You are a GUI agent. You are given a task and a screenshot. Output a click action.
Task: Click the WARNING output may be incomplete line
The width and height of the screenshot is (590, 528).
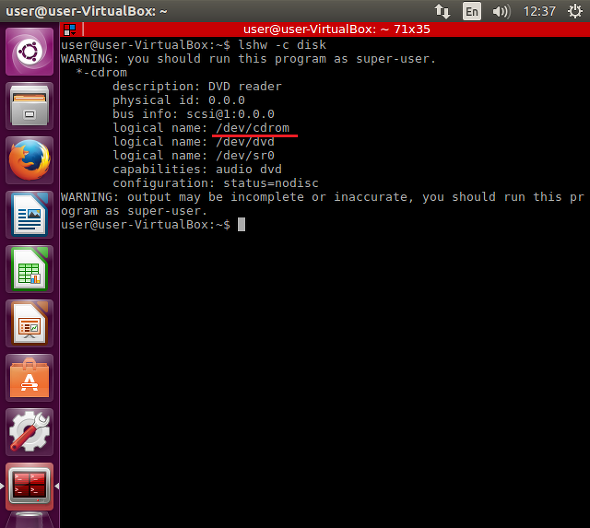tap(322, 204)
